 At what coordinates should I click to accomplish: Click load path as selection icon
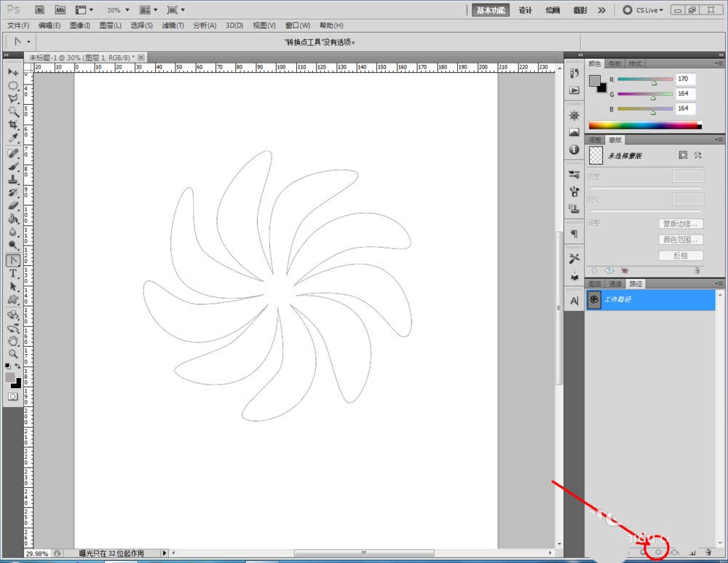pyautogui.click(x=659, y=553)
